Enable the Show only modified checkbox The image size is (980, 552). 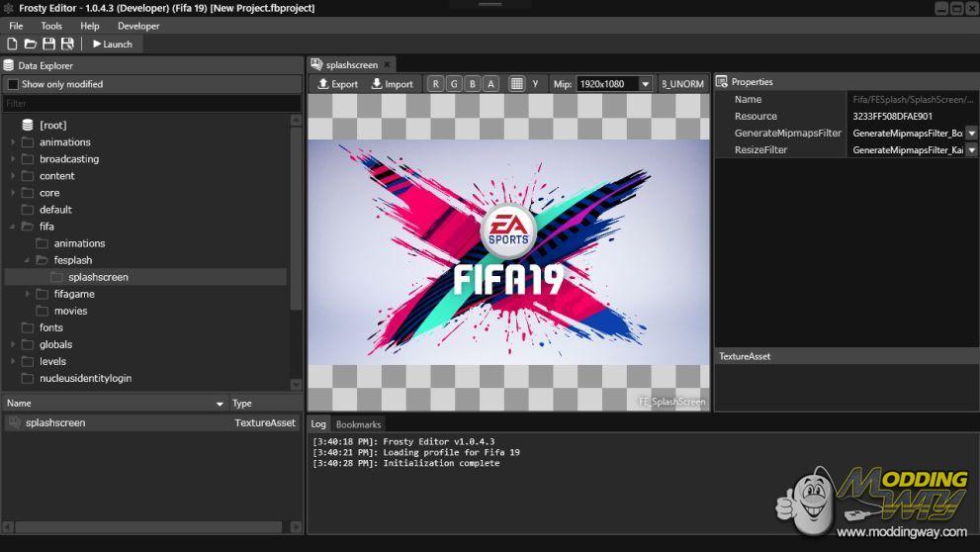point(13,84)
